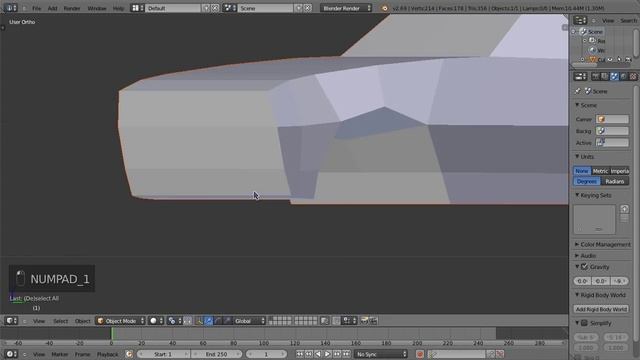
Task: Toggle automatic keyframe record button
Action: point(420,354)
